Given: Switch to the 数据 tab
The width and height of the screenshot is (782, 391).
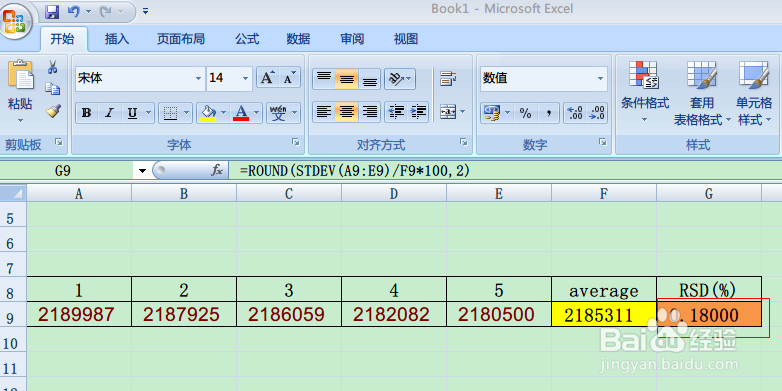Looking at the screenshot, I should [x=298, y=39].
